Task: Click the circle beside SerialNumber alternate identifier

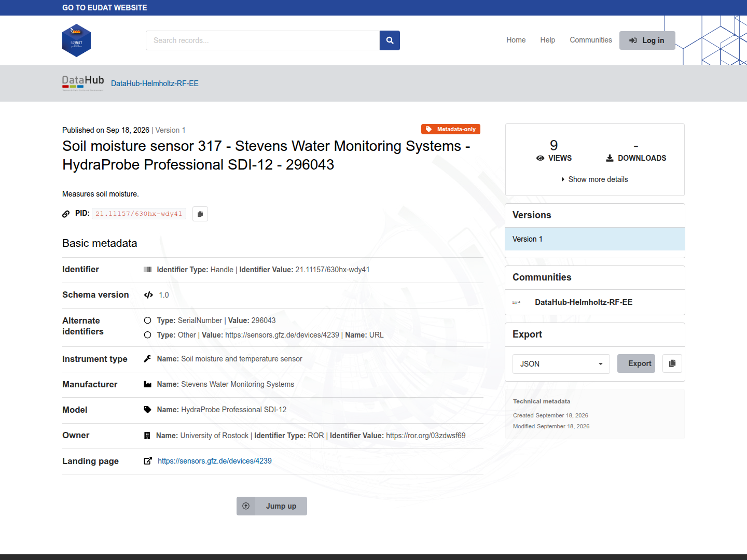Action: [x=148, y=320]
